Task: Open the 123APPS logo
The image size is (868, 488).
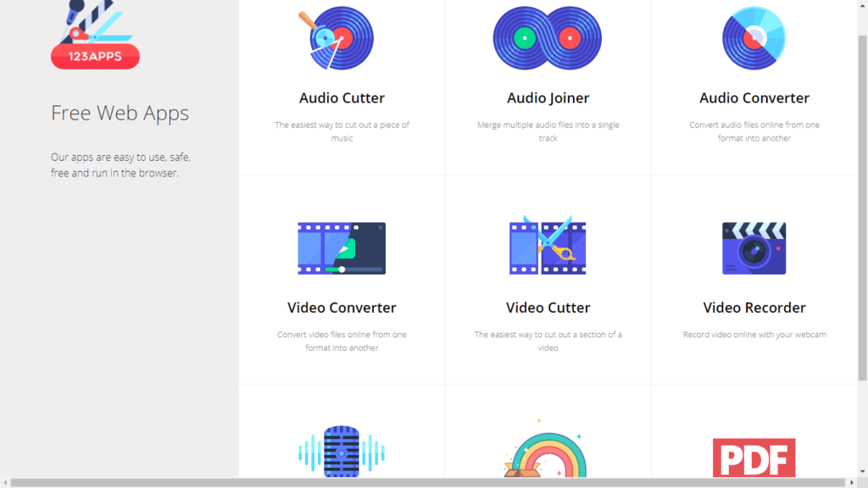Action: coord(95,35)
